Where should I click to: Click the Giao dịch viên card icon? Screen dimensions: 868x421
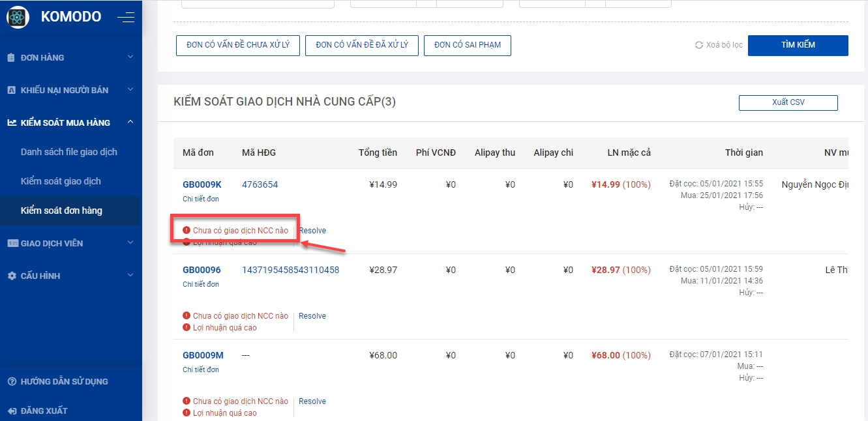(12, 243)
